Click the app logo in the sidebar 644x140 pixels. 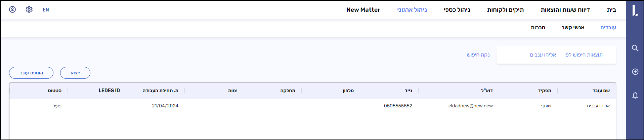pos(635,10)
